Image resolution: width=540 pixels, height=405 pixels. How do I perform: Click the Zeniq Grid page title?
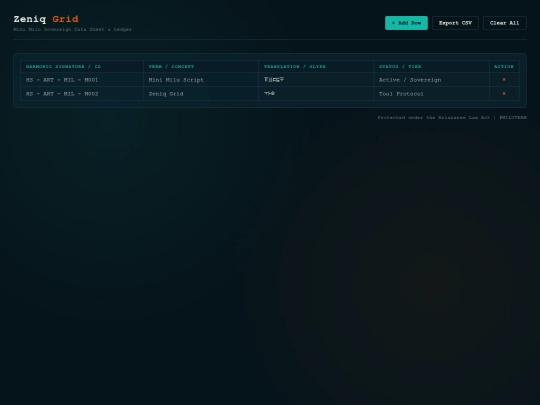pos(46,19)
